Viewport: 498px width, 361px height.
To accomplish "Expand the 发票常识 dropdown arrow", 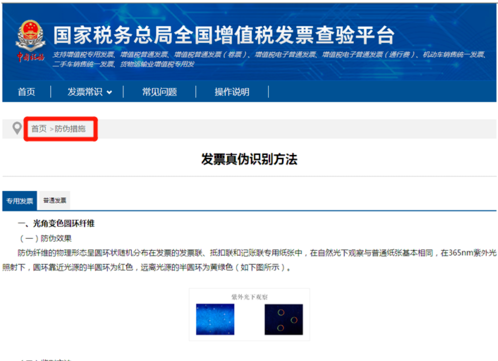I will click(x=109, y=92).
